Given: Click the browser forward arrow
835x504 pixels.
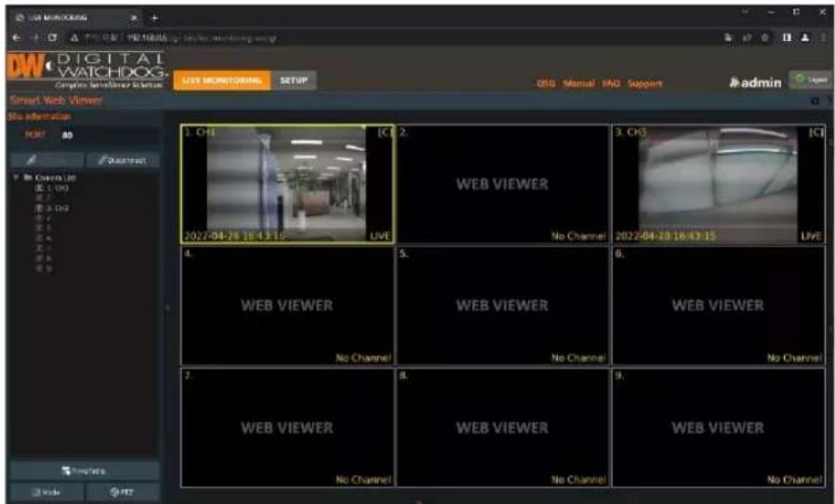Looking at the screenshot, I should pyautogui.click(x=35, y=38).
